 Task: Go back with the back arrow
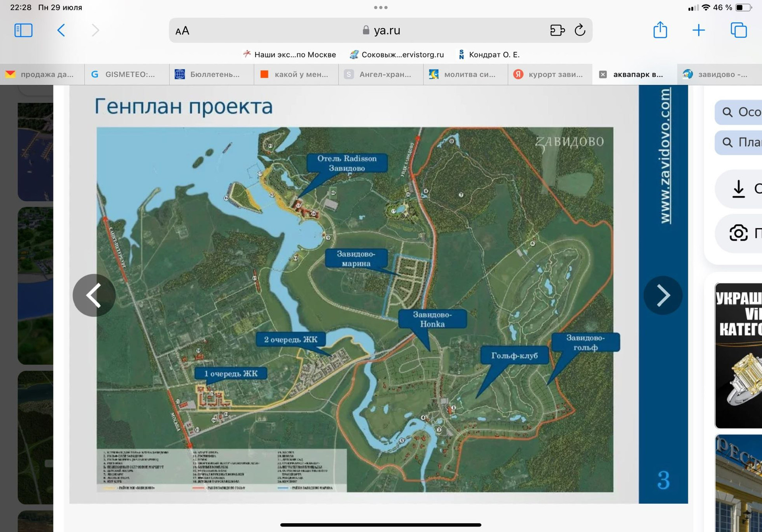click(61, 30)
